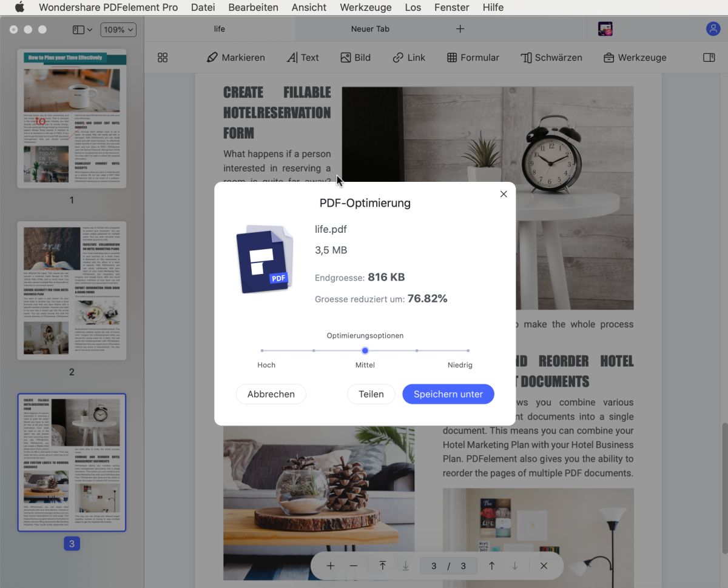
Task: Open the Los menu
Action: click(x=413, y=7)
